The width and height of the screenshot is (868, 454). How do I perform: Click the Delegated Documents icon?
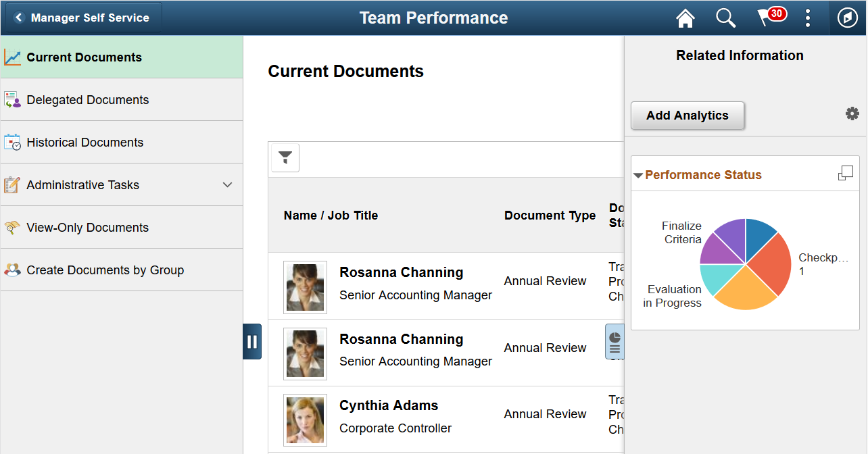pos(12,100)
